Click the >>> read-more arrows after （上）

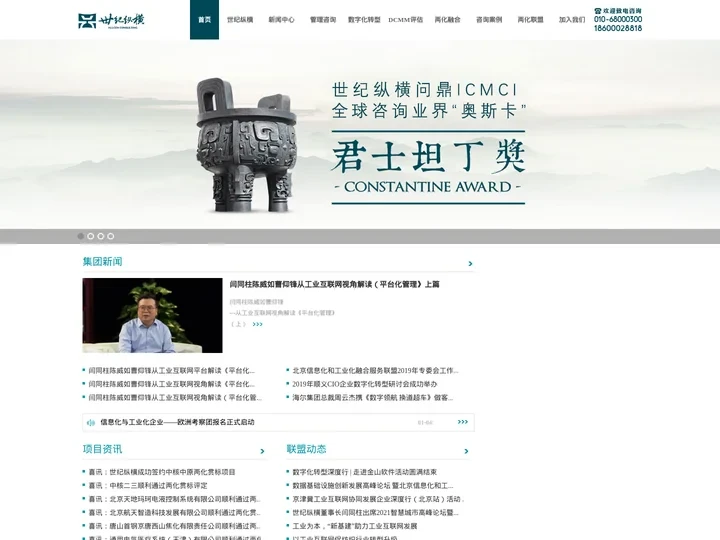[x=258, y=324]
